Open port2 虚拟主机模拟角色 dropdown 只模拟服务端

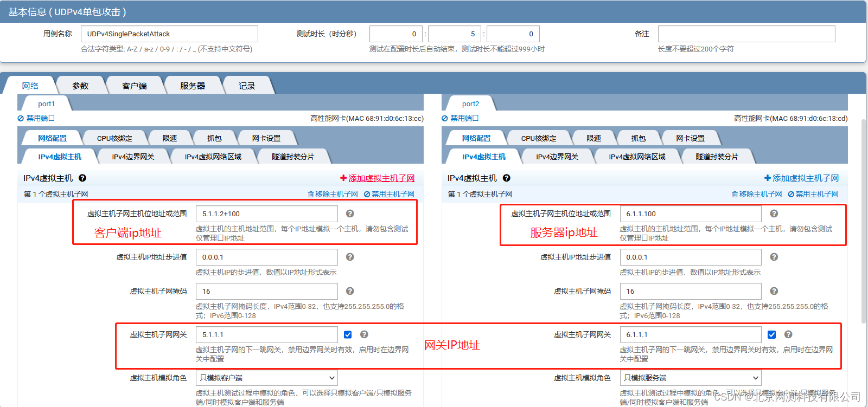pos(691,378)
